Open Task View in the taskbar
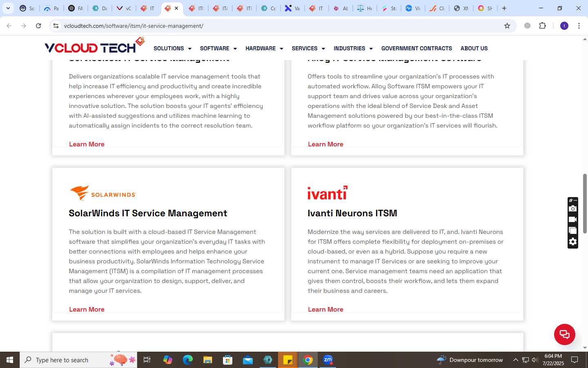The height and width of the screenshot is (368, 588). click(147, 360)
